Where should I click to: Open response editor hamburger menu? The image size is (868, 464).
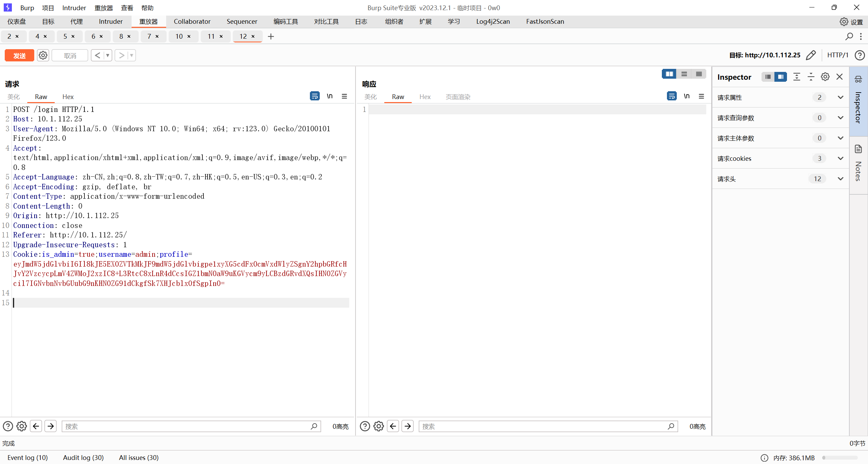(x=702, y=96)
